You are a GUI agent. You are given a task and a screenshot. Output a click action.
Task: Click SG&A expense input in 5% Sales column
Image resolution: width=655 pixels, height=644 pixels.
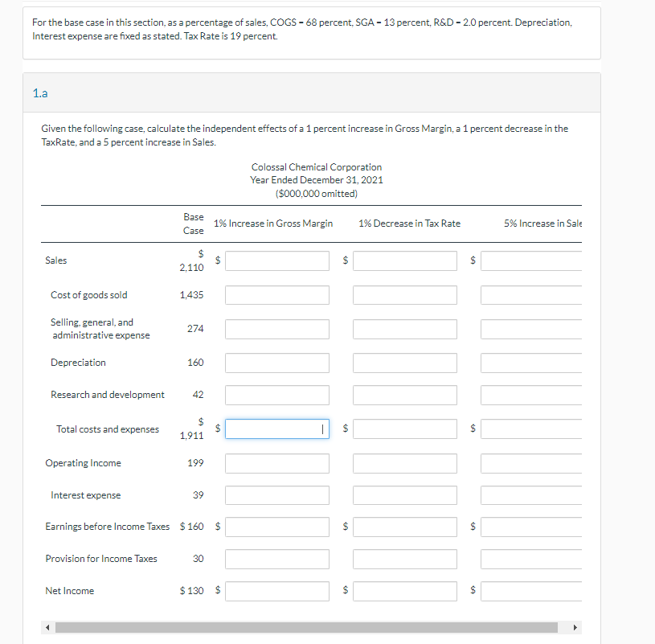531,329
